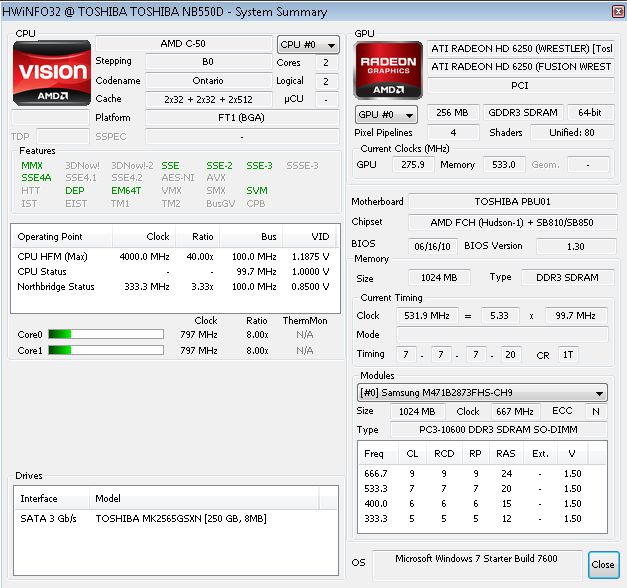Click the AES-NI feature label
627x588 pixels.
click(178, 178)
